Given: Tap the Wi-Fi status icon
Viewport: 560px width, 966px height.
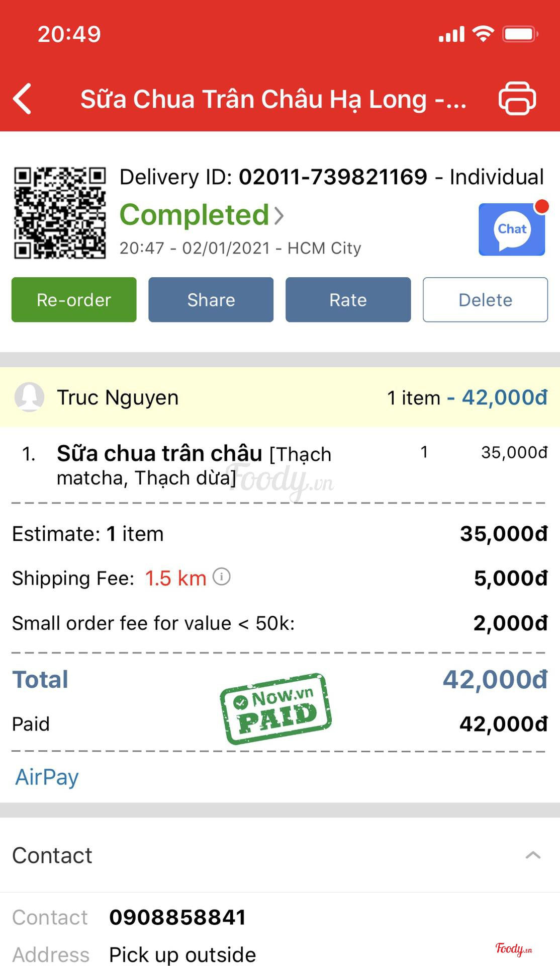Looking at the screenshot, I should [x=483, y=34].
